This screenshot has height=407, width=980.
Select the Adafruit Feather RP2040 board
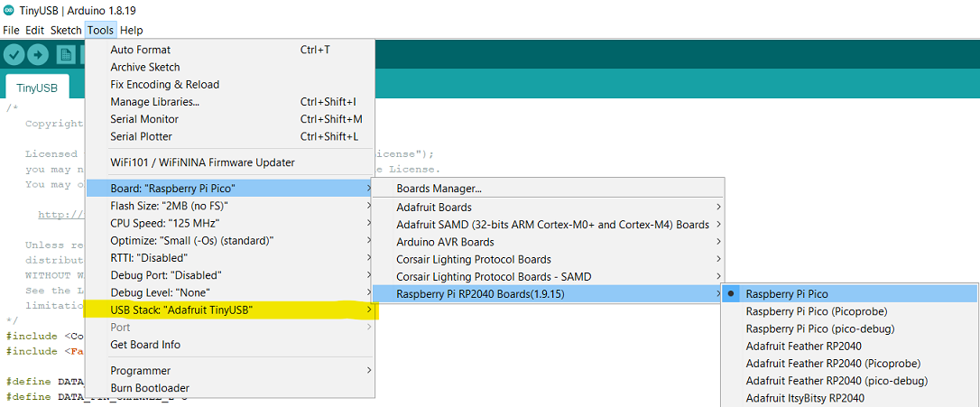[x=849, y=346]
